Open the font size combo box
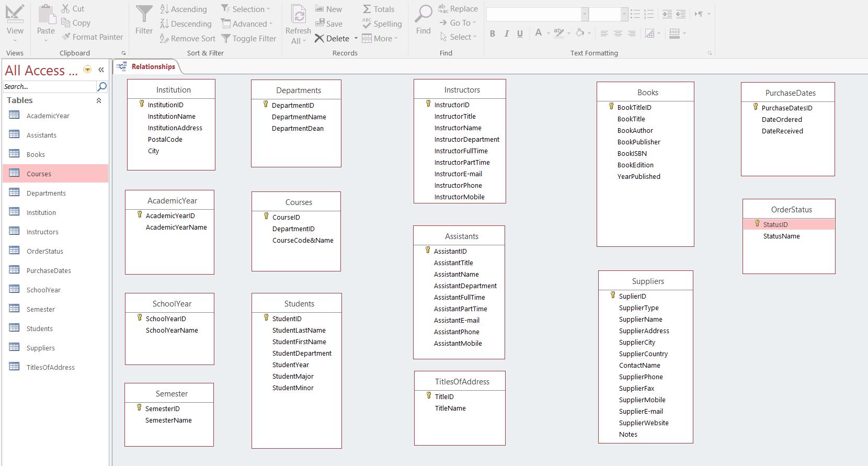Screen dimensions: 868x466 624,14
